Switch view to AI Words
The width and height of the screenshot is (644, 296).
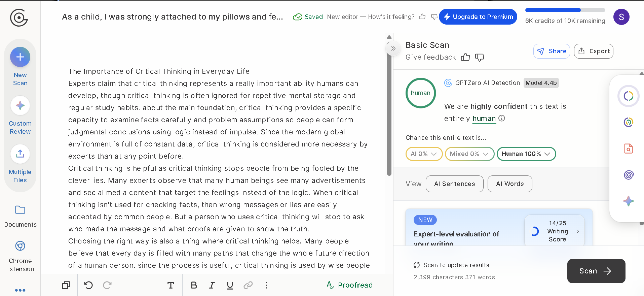[x=510, y=184]
